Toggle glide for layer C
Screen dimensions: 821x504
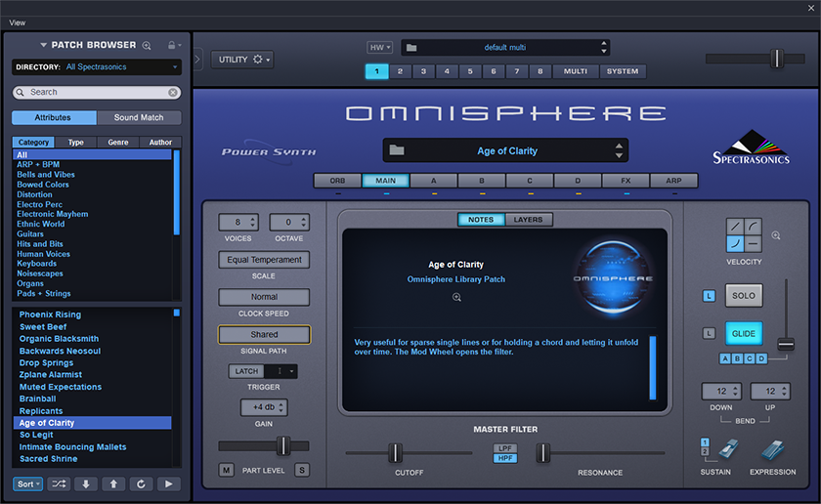[x=750, y=358]
